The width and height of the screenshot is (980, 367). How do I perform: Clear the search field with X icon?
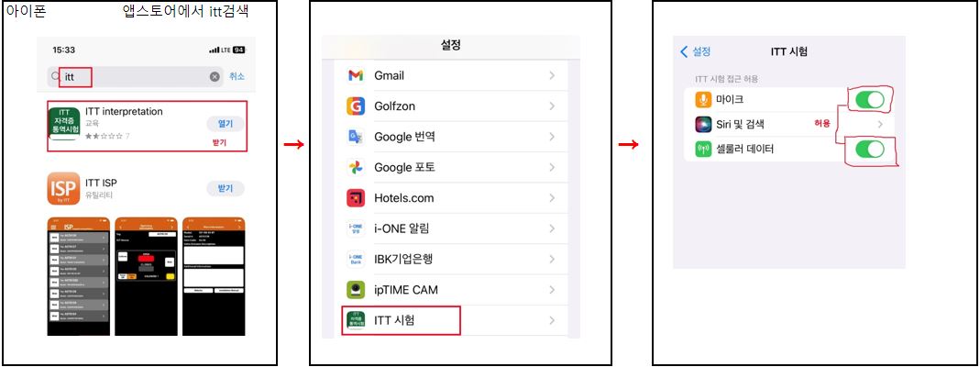click(215, 77)
